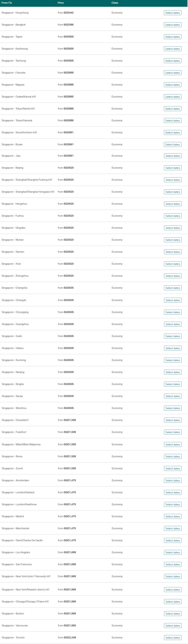
Task: Select dates for Singapore - Sanya
Action: [x=173, y=396]
